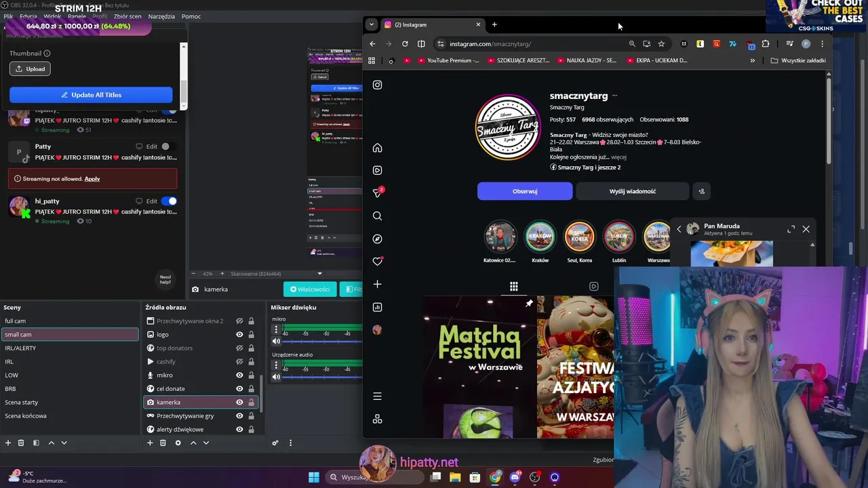Disable the hi_patty streaming toggle
The image size is (868, 488).
[x=169, y=201]
